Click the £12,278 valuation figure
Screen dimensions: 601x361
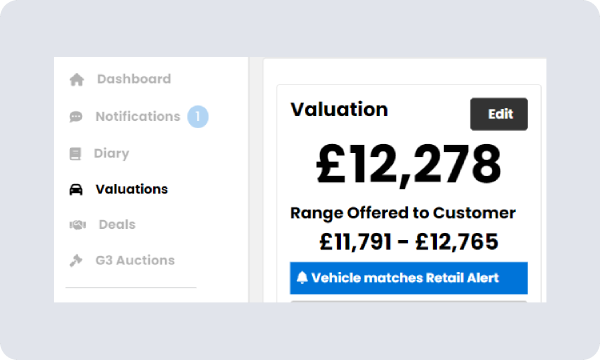point(409,165)
